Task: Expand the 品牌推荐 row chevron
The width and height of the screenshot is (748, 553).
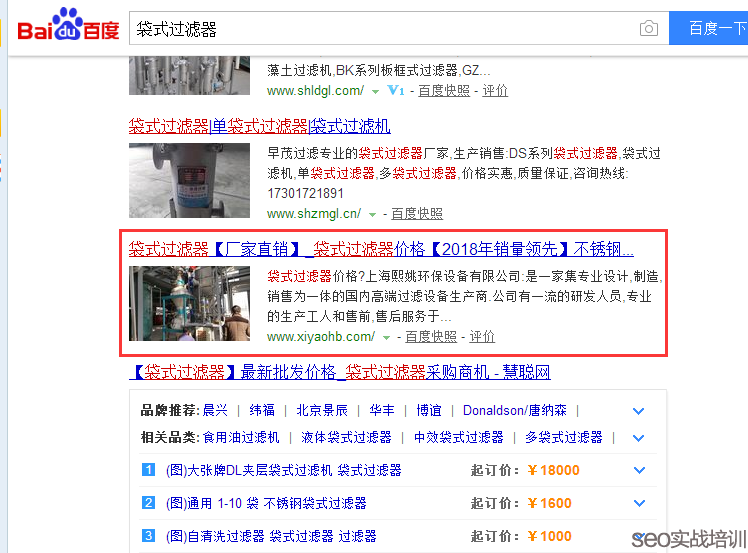Action: pyautogui.click(x=639, y=411)
